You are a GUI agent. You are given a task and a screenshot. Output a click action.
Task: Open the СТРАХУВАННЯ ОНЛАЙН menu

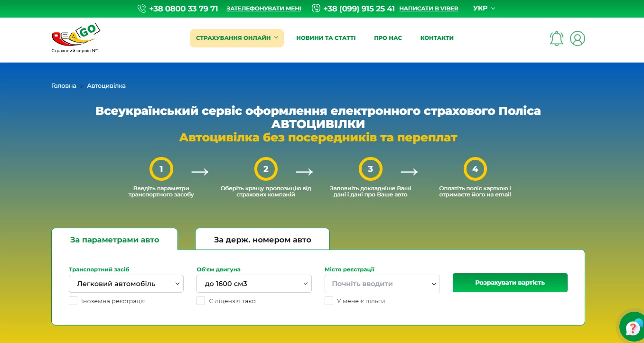click(236, 37)
